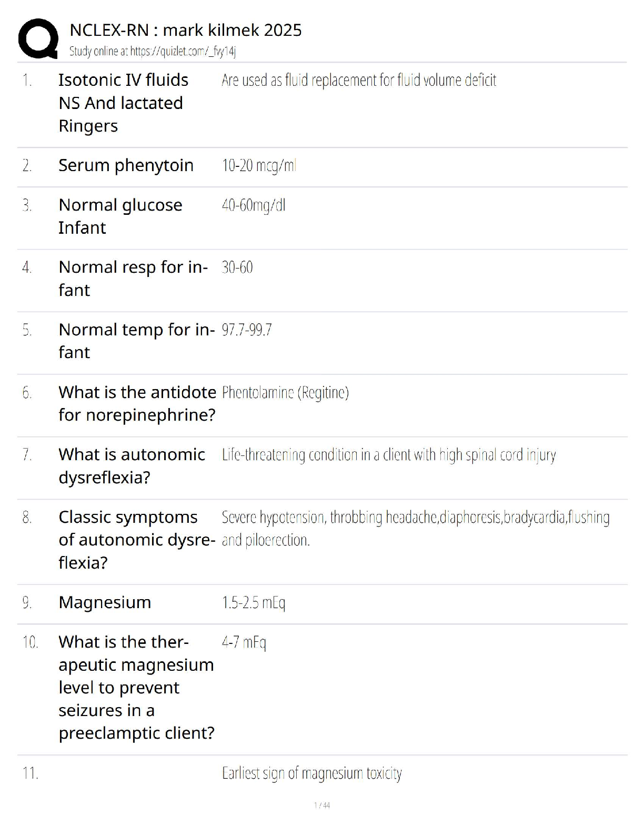Select the Normal resp for infant term
The width and height of the screenshot is (644, 834).
[x=133, y=279]
